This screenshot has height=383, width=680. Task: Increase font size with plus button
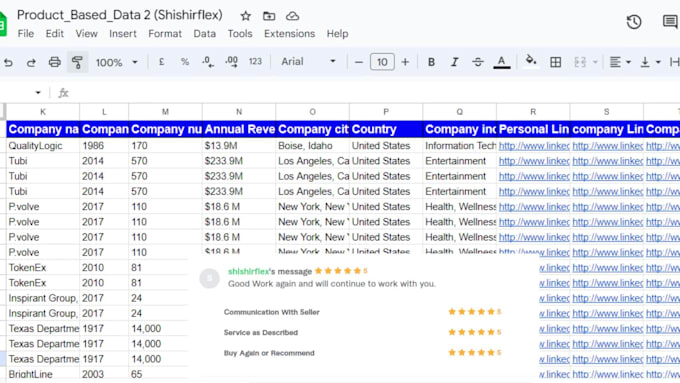[x=405, y=62]
